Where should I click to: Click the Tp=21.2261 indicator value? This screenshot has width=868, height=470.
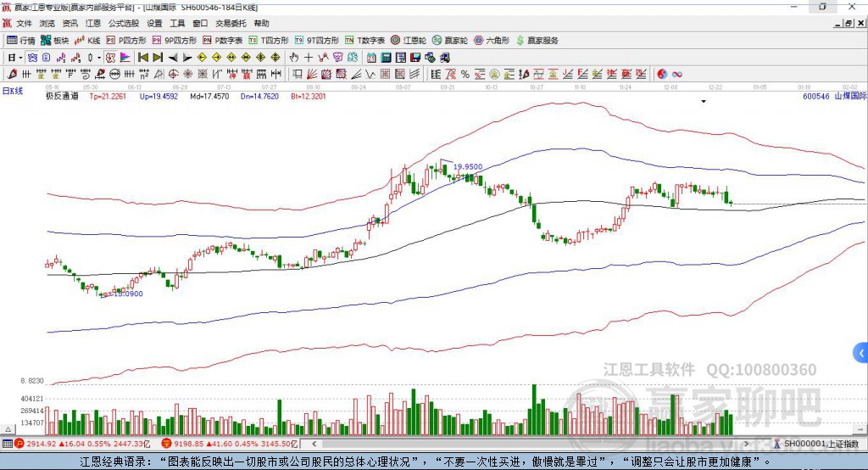pos(108,96)
